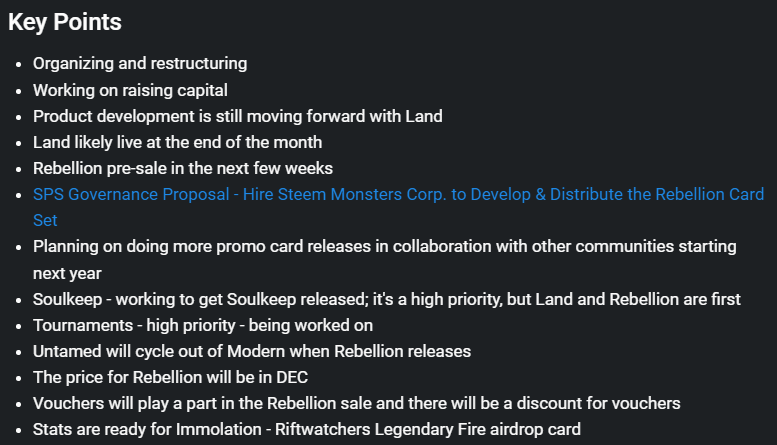Click the 'Planning on doing more promo card releases' line

tap(385, 246)
